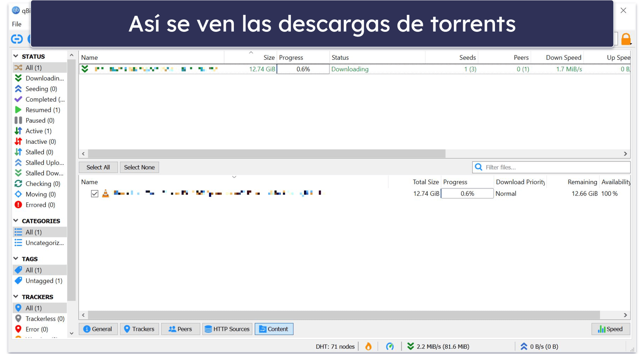Viewport: 644px width, 354px height.
Task: Click the speedometer icon in the status bar
Action: pos(390,346)
